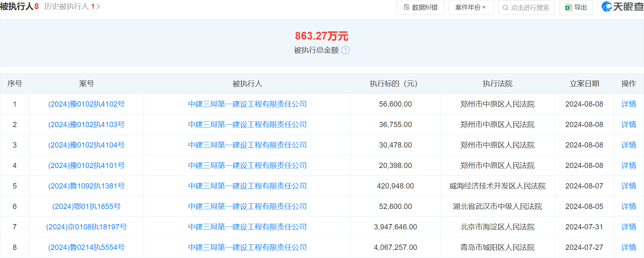The image size is (644, 258).
Task: Click the 863.27万元 total amount
Action: tap(322, 36)
